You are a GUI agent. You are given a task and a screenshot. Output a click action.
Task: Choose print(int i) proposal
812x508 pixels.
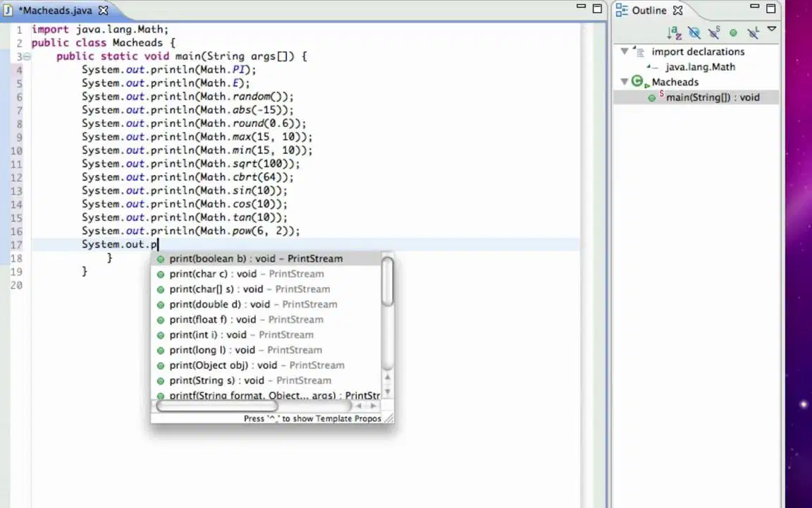[x=266, y=334]
